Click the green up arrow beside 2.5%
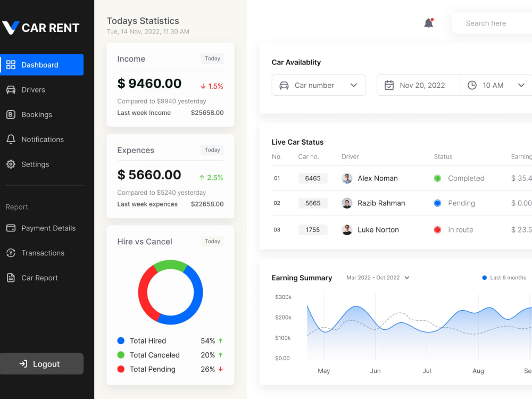This screenshot has width=532, height=399. point(202,178)
